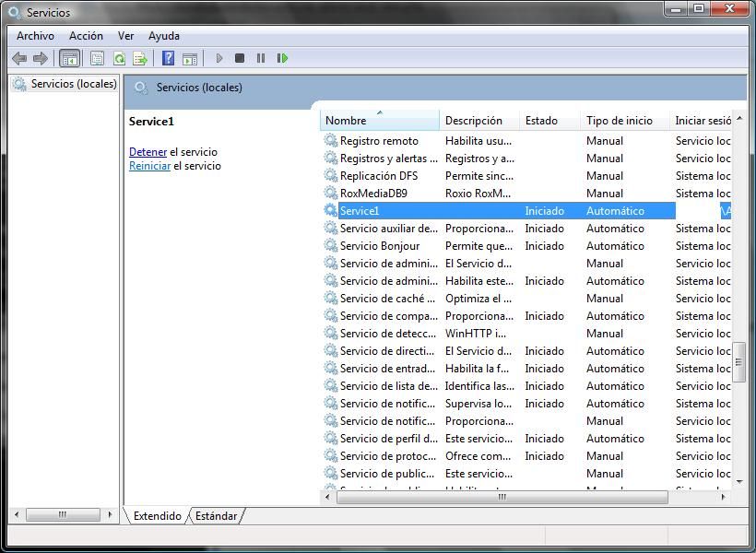Switch to the Estándar tab

pyautogui.click(x=217, y=516)
